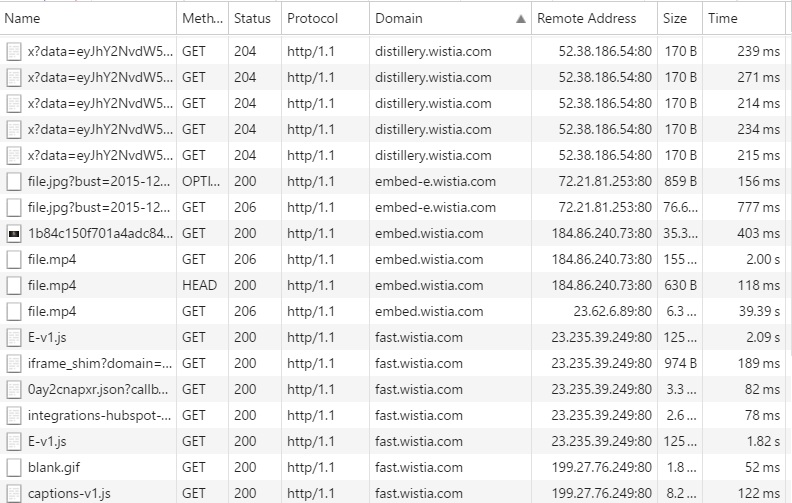Click the file icon of OPTIONS file.jpg request
The width and height of the screenshot is (792, 503).
tap(14, 182)
